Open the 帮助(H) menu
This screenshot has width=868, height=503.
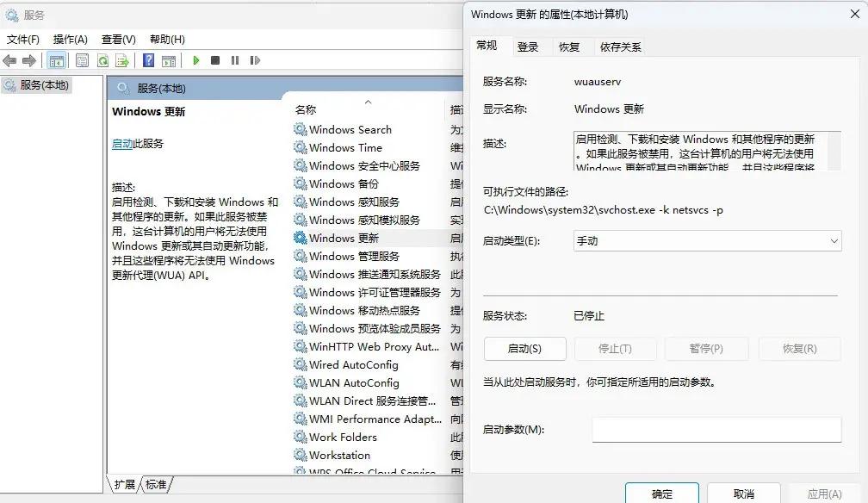(167, 40)
